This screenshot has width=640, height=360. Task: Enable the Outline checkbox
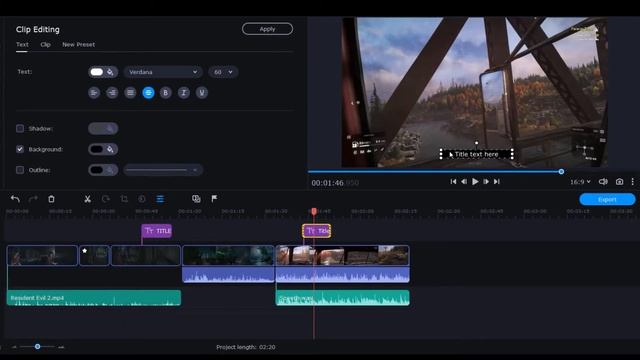(x=20, y=170)
